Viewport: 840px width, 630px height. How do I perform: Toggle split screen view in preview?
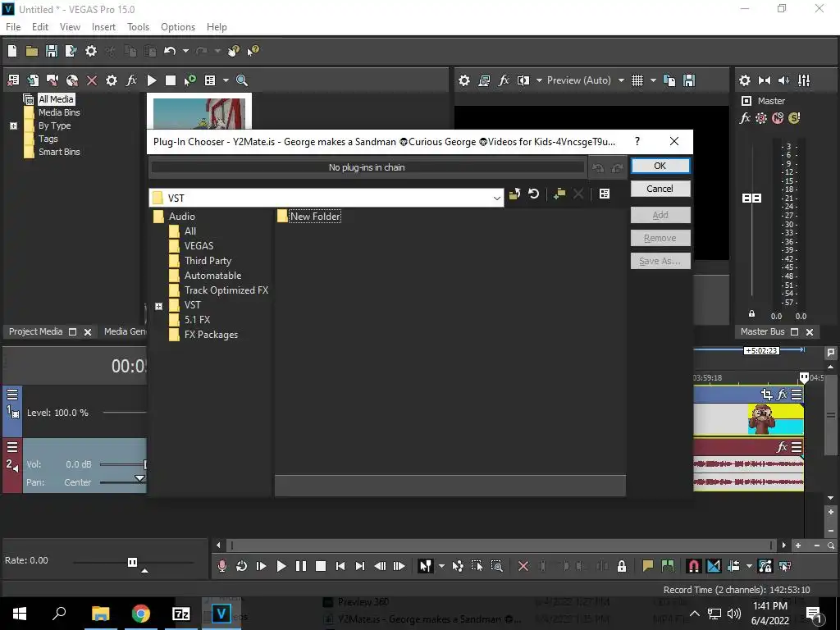(523, 80)
